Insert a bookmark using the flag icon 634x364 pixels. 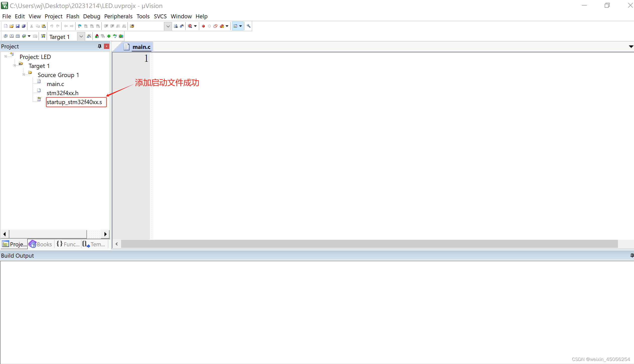click(x=80, y=26)
